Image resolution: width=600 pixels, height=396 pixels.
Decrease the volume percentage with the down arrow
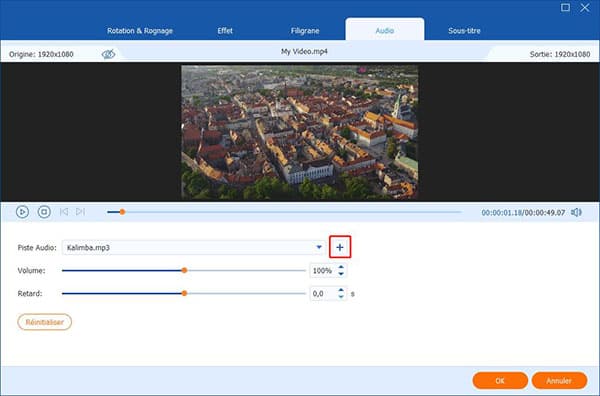point(341,274)
